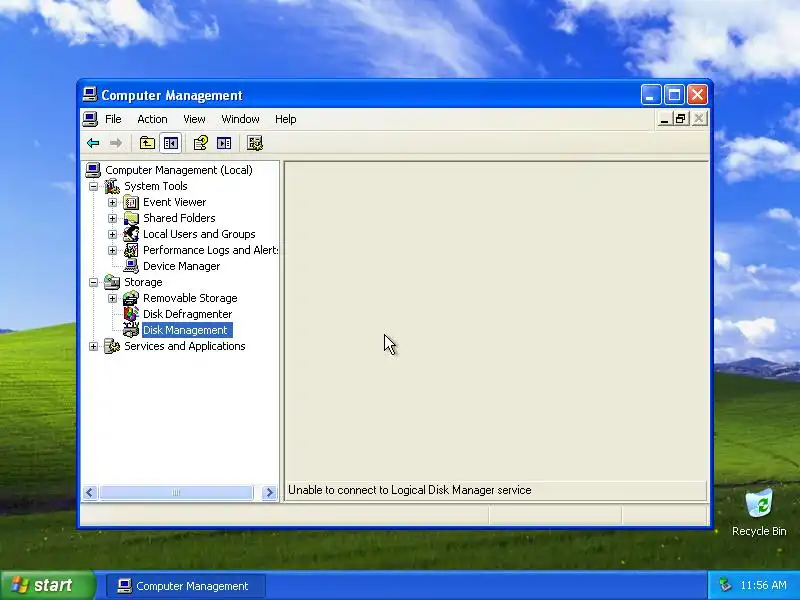Open the View menu
800x600 pixels.
(194, 119)
